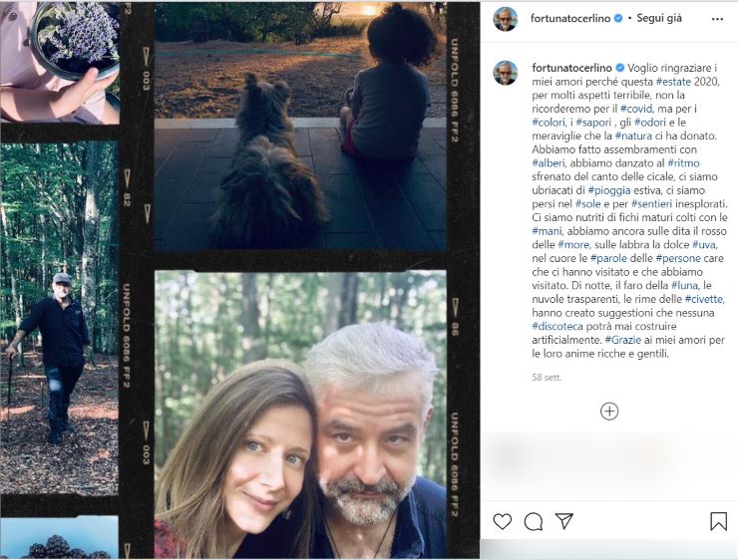
Task: Share the post with the paper plane icon
Action: coord(564,521)
